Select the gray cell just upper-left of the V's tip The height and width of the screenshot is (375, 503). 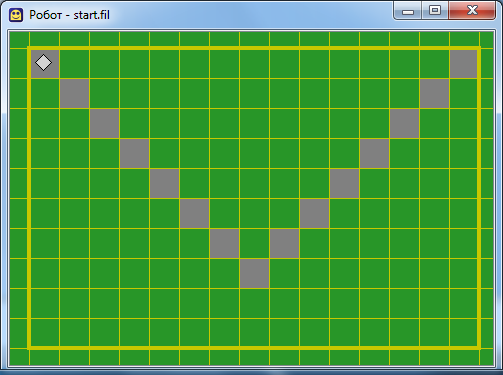pyautogui.click(x=224, y=243)
